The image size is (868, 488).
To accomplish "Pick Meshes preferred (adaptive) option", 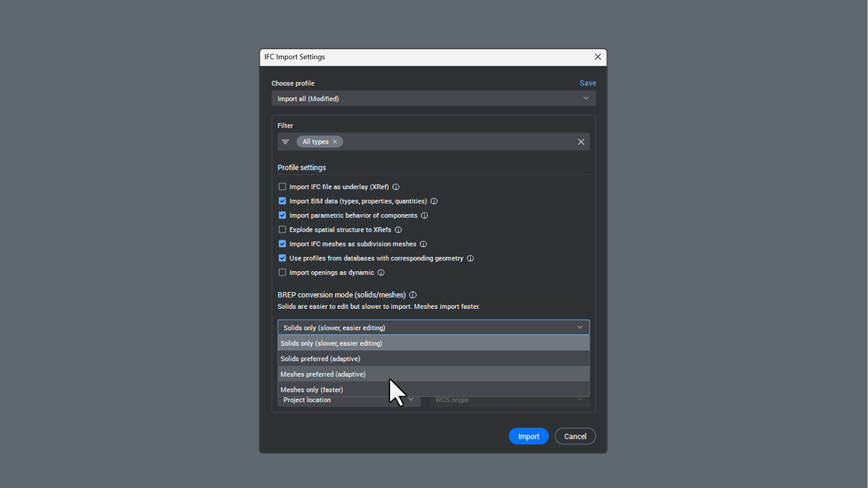I will click(x=434, y=375).
